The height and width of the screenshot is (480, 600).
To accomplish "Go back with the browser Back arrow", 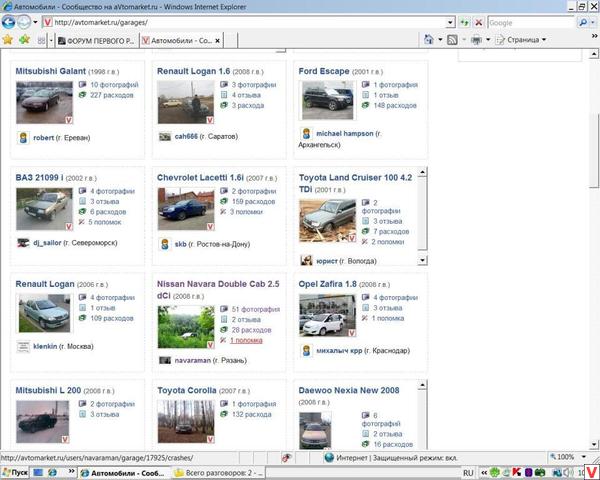I will [x=8, y=22].
